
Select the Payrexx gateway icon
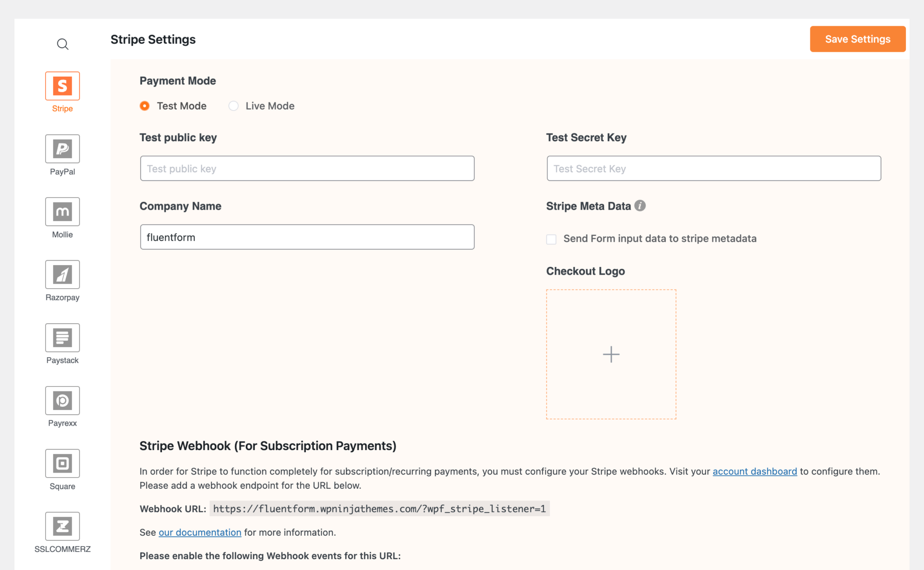pyautogui.click(x=62, y=400)
